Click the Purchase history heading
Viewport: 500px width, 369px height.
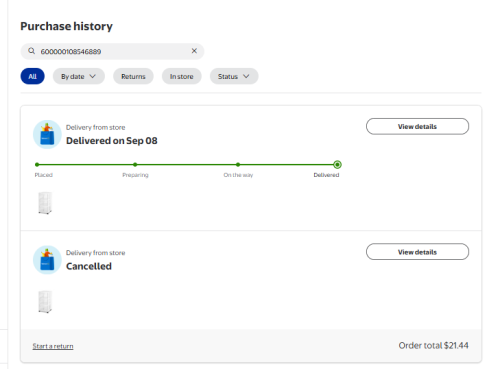pyautogui.click(x=66, y=26)
